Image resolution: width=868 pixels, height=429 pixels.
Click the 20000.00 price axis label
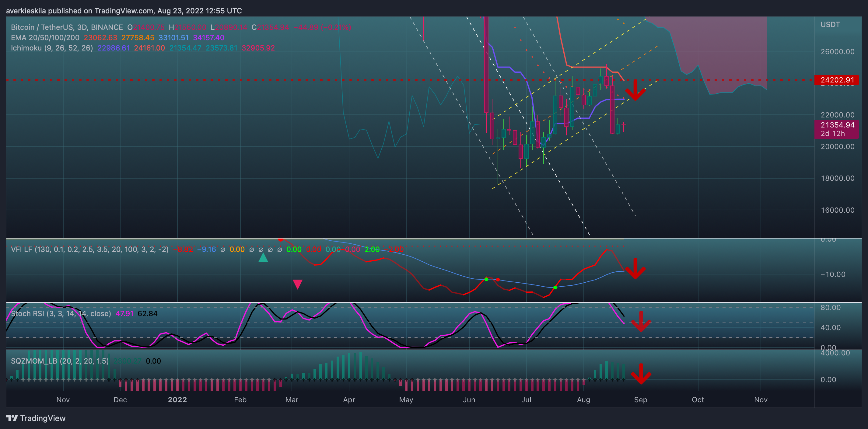coord(837,146)
